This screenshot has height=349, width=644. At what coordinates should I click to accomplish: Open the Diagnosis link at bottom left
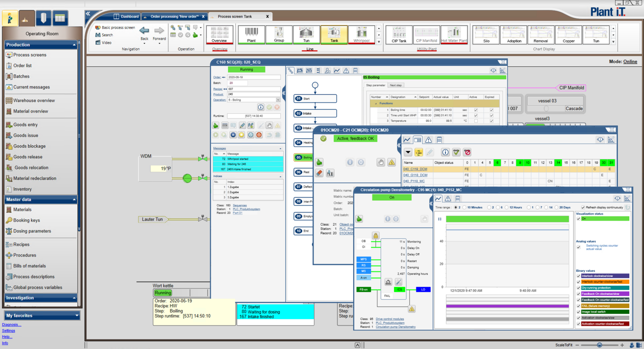[x=11, y=325]
